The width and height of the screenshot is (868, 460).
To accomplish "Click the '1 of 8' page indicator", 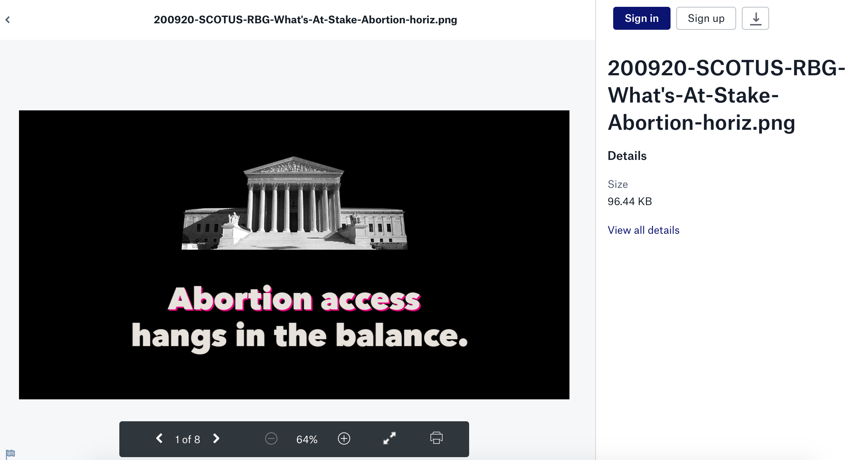I will 187,439.
